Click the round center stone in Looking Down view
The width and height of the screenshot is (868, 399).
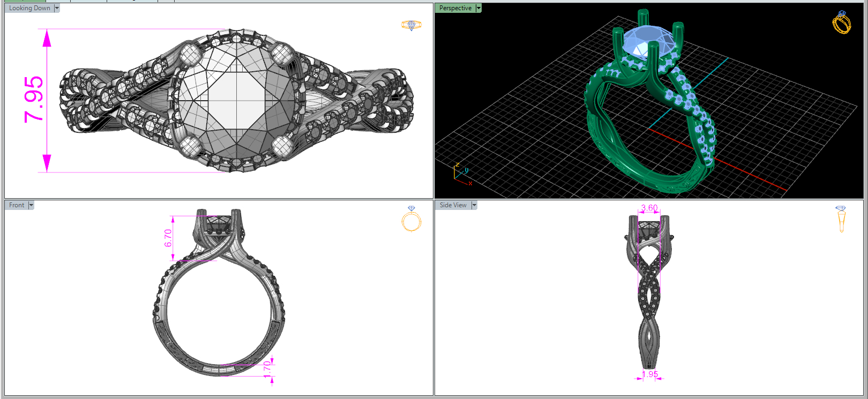tap(236, 101)
